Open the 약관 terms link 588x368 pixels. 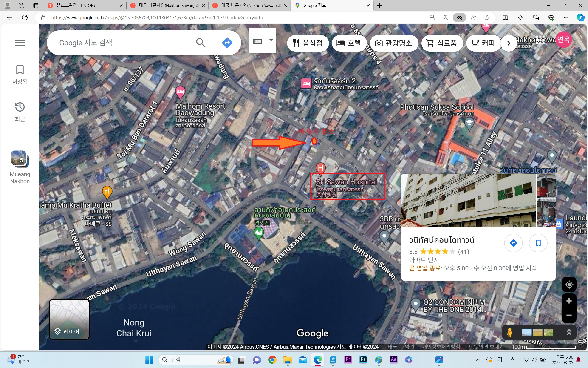409,347
